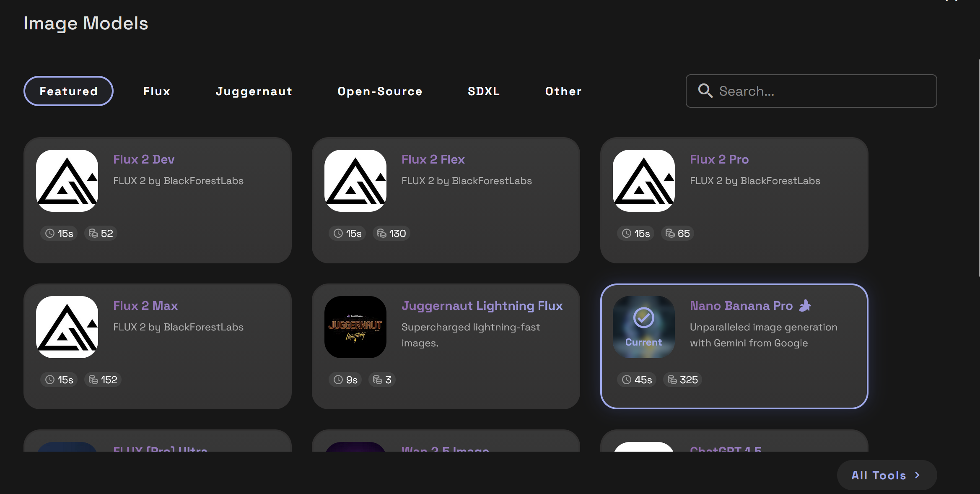
Task: Click the chevron arrow on All Tools
Action: coord(917,475)
